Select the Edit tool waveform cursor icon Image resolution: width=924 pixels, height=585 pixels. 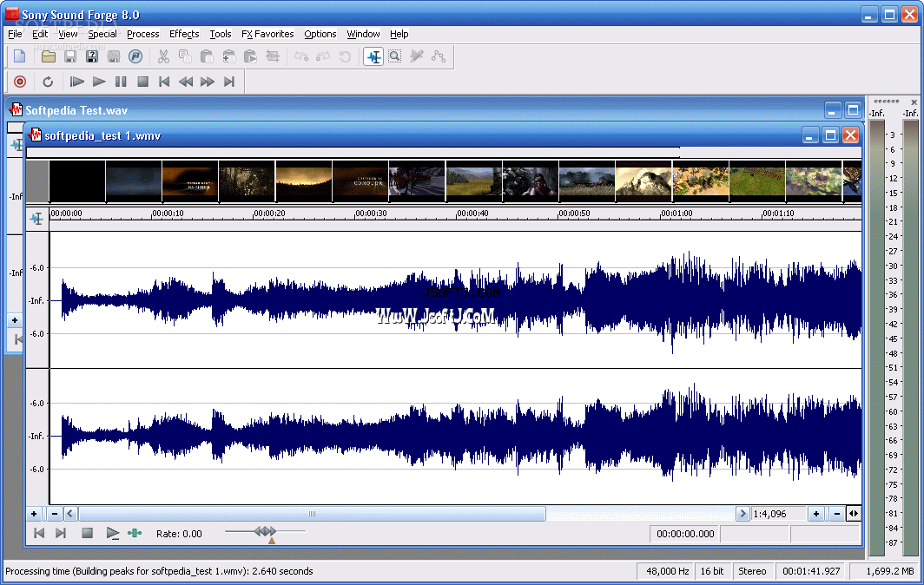pos(373,56)
